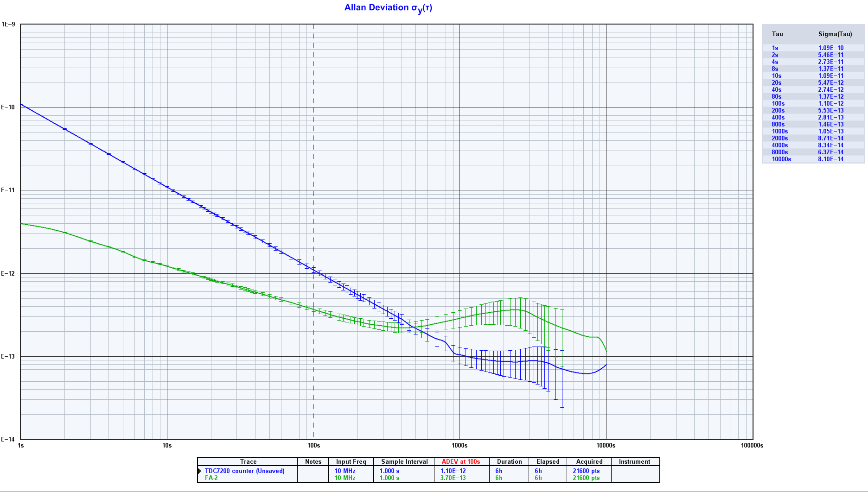
Task: Click the Sample Interval column header
Action: [x=404, y=461]
